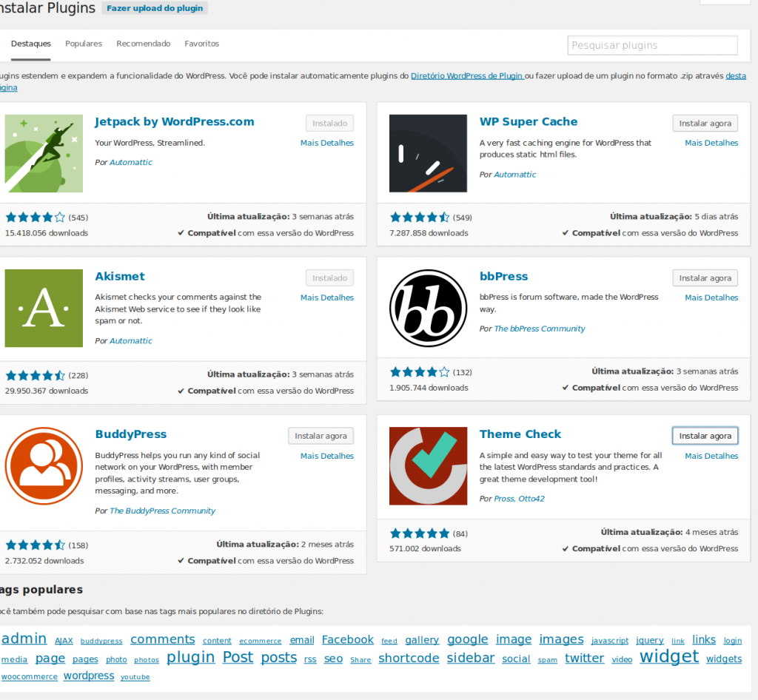Open Mais Detalhes for Jetpack
758x700 pixels.
click(326, 143)
